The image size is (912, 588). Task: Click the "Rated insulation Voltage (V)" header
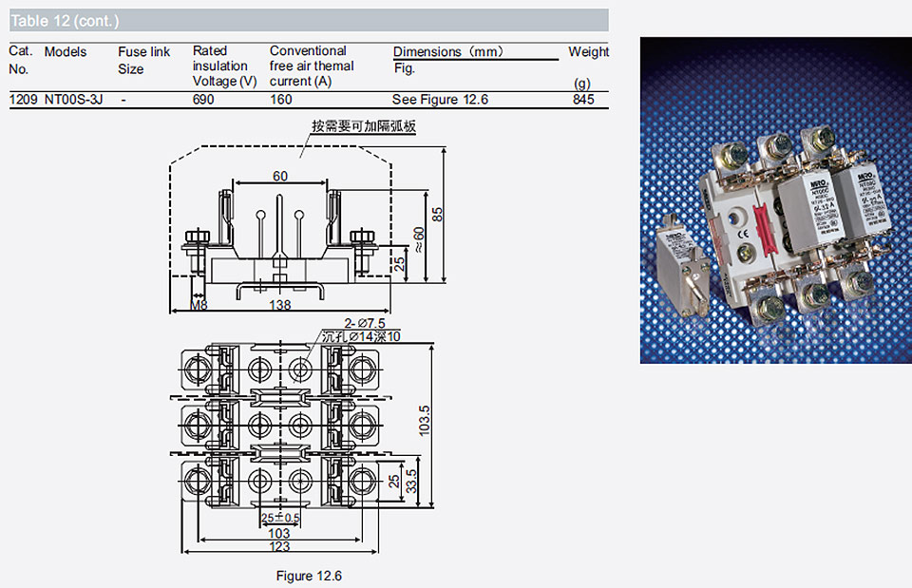224,66
